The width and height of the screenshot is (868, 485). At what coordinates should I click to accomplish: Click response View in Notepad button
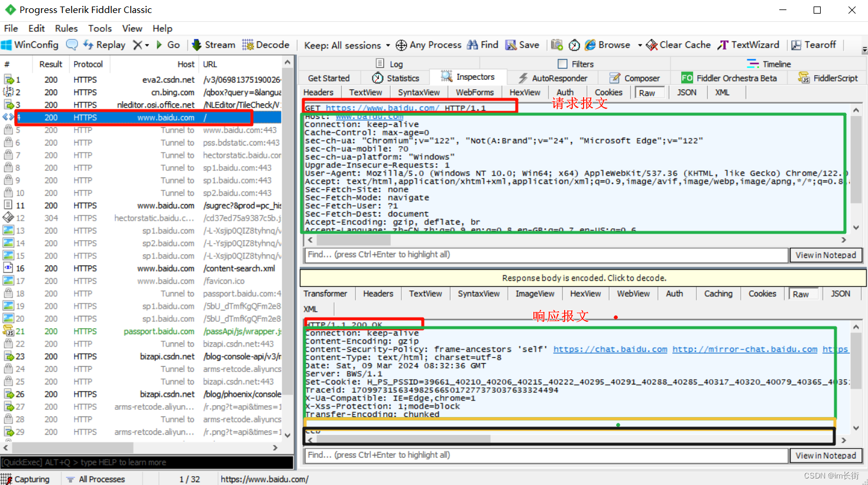[x=826, y=455]
